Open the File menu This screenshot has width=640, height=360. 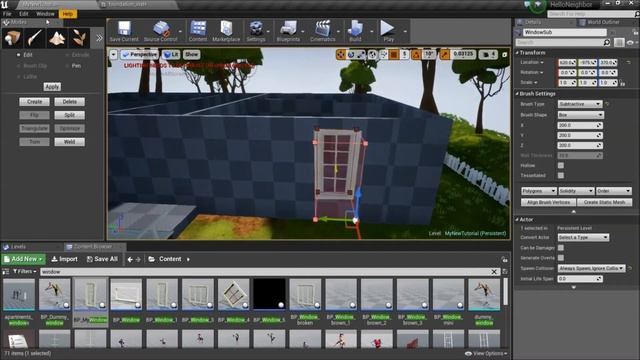[7, 14]
